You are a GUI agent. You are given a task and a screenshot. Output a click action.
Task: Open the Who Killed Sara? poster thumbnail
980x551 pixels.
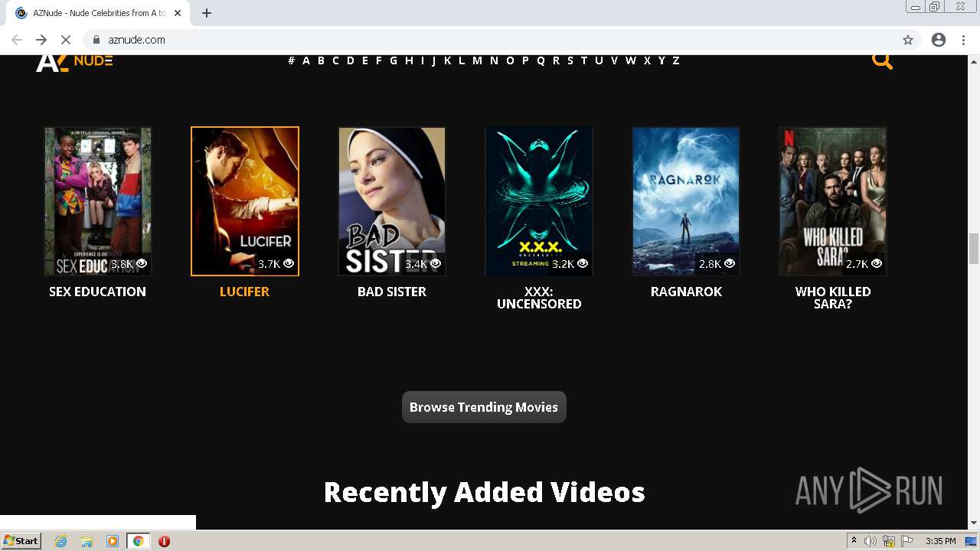pos(833,201)
